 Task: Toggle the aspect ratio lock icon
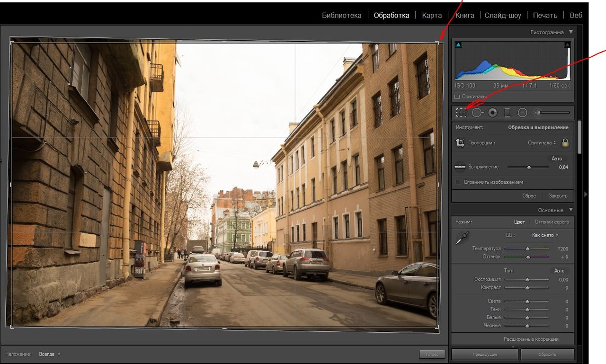pyautogui.click(x=565, y=142)
